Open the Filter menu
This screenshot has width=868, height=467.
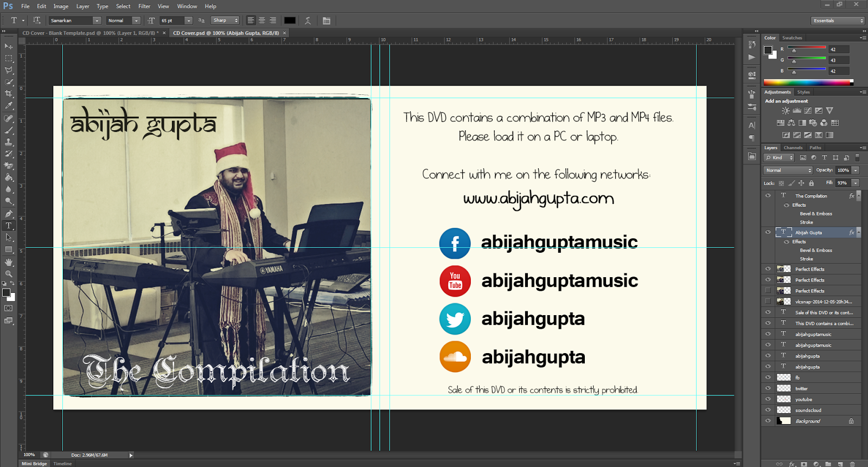coord(144,7)
